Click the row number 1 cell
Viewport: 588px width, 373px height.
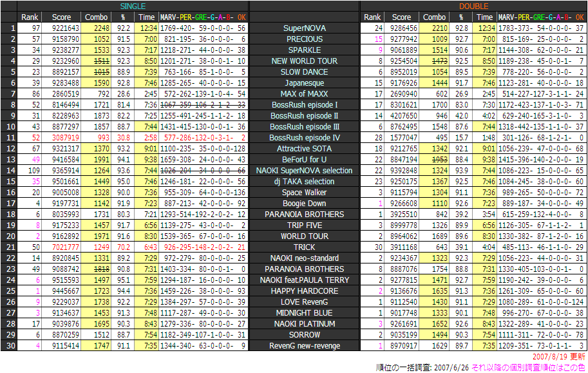(9, 28)
